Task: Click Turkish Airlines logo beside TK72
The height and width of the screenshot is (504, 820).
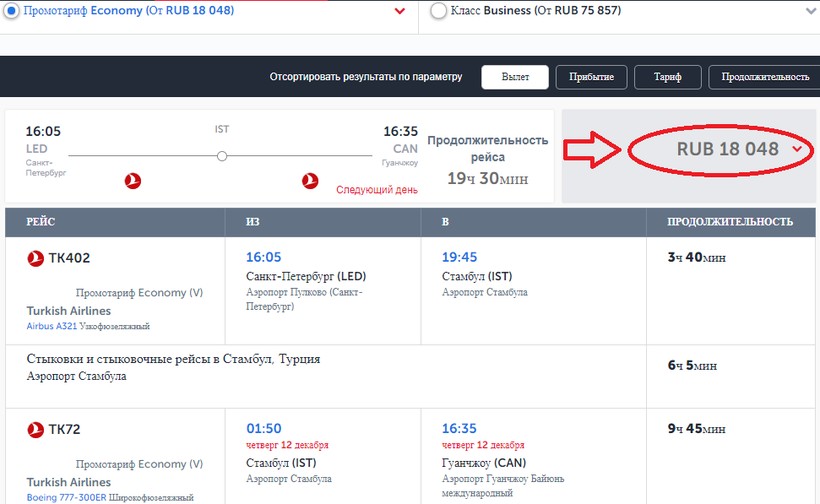Action: tap(36, 429)
